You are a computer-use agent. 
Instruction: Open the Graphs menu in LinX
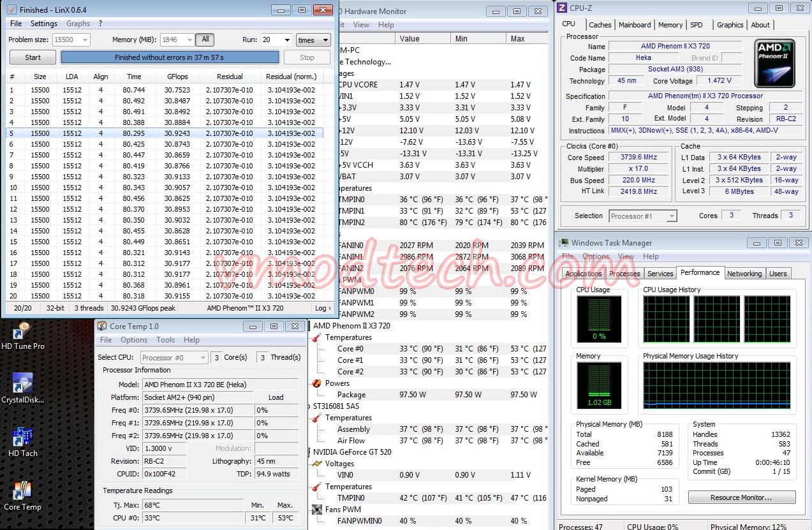click(x=78, y=24)
